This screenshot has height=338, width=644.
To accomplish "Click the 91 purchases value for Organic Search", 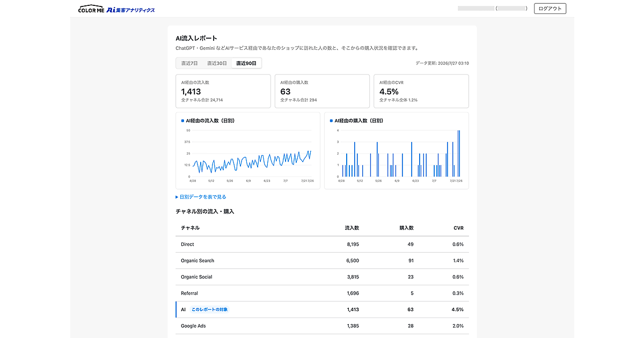I will (x=411, y=261).
